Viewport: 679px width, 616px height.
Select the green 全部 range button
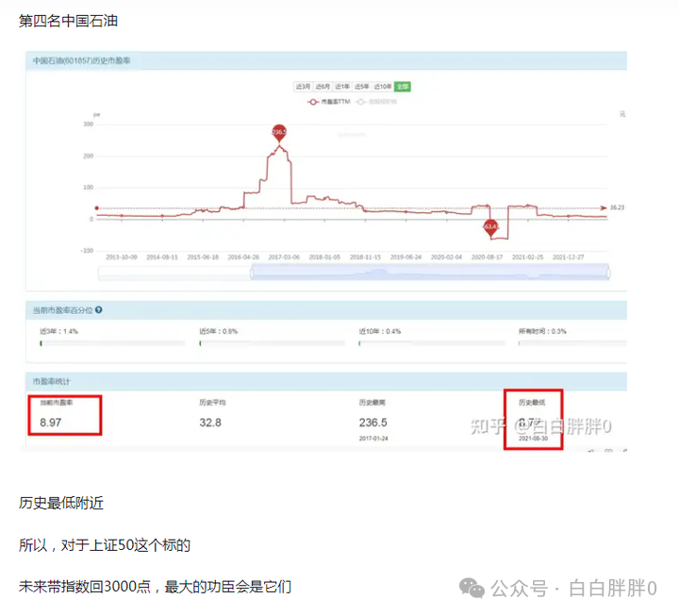[403, 87]
